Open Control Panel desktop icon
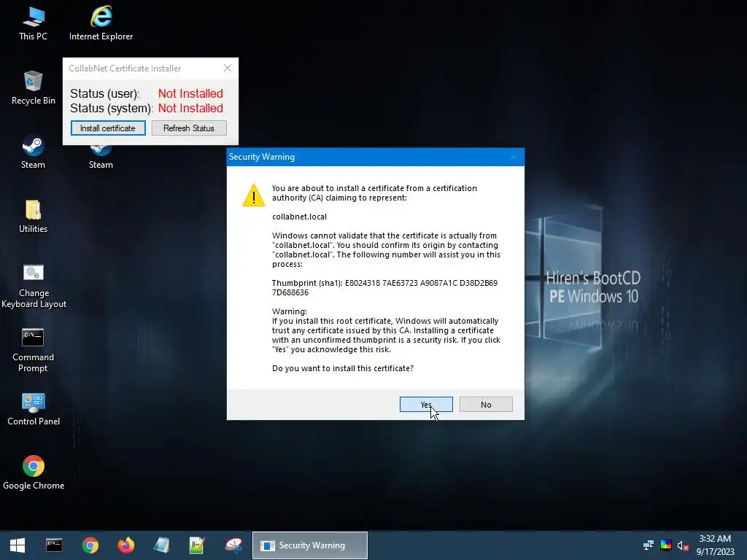 tap(34, 410)
